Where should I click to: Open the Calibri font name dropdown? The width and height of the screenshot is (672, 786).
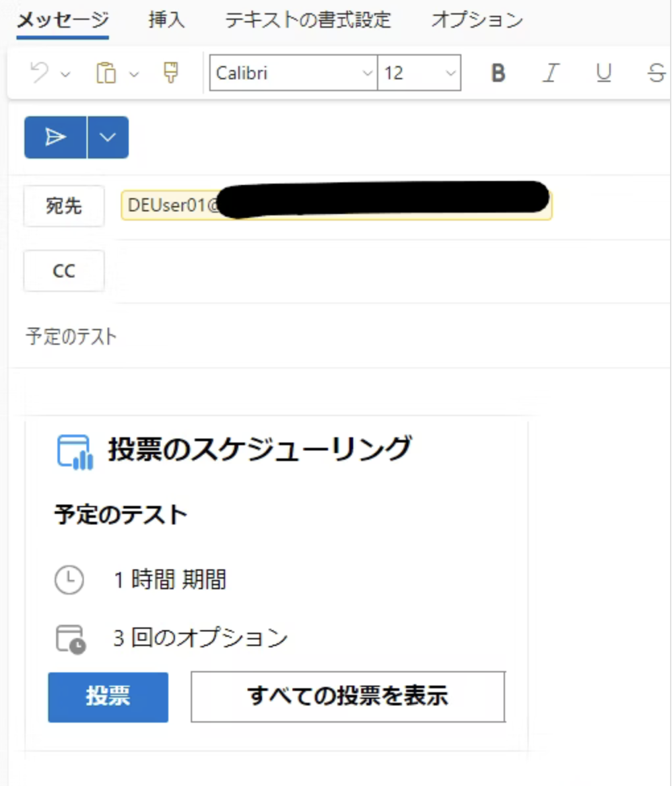[x=367, y=73]
